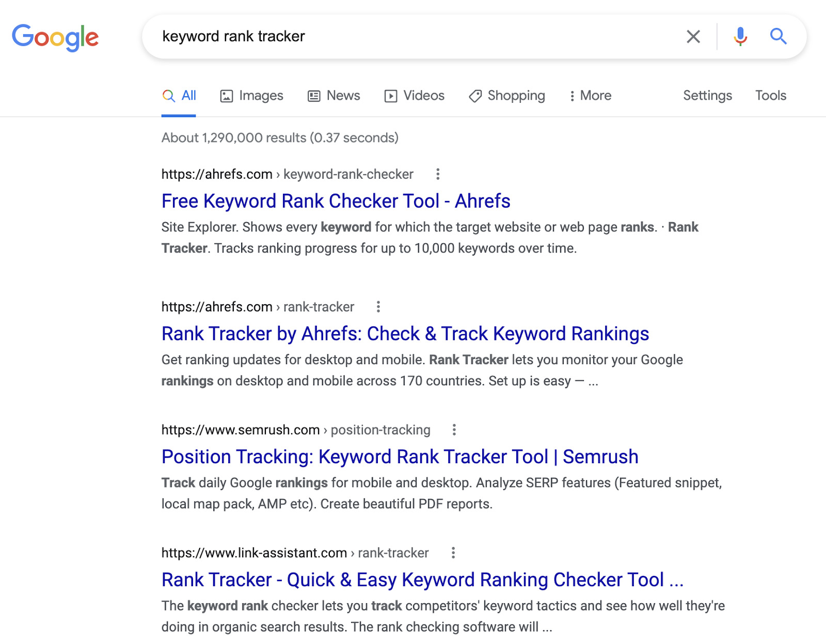Visit Semrush Position Tracking result link
This screenshot has height=644, width=826.
(x=400, y=457)
